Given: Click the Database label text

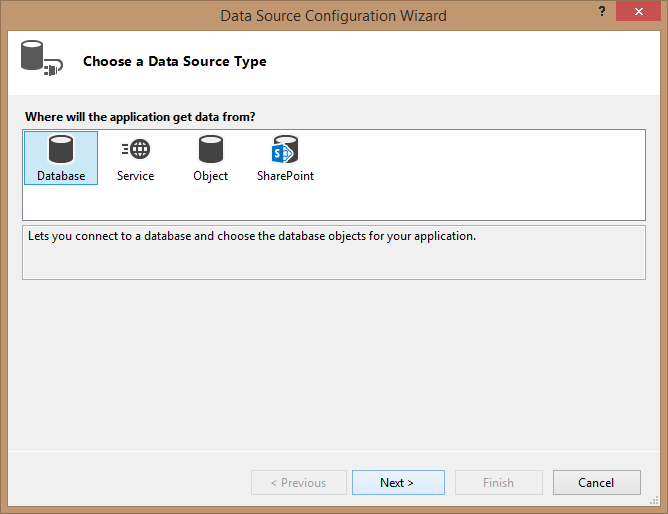Looking at the screenshot, I should (x=61, y=176).
